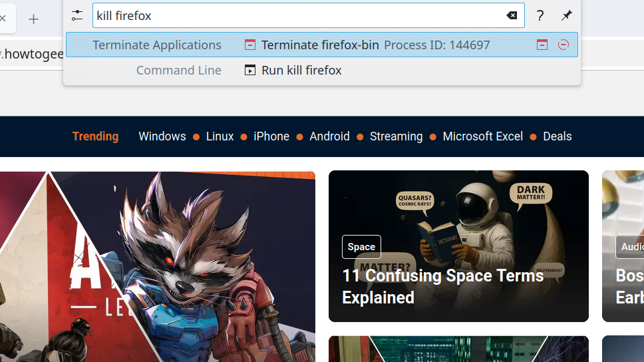This screenshot has width=644, height=362.
Task: Pin the KRunner search window open
Action: click(566, 15)
